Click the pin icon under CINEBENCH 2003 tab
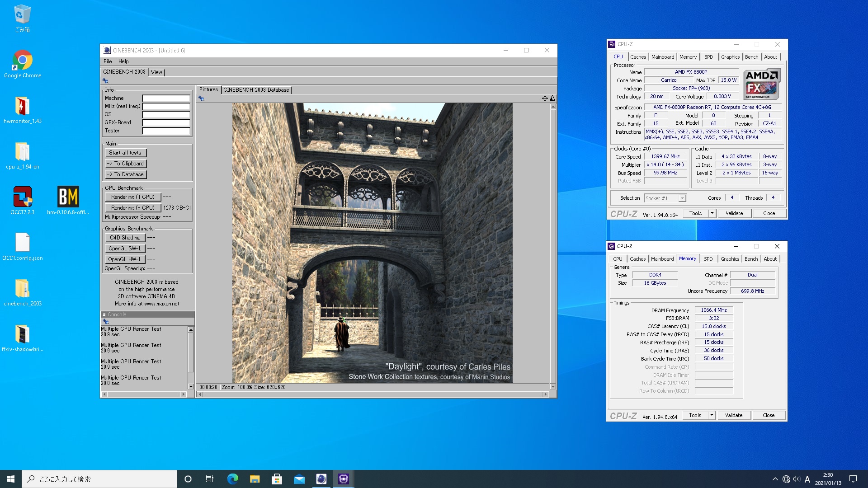The height and width of the screenshot is (488, 868). click(x=105, y=80)
